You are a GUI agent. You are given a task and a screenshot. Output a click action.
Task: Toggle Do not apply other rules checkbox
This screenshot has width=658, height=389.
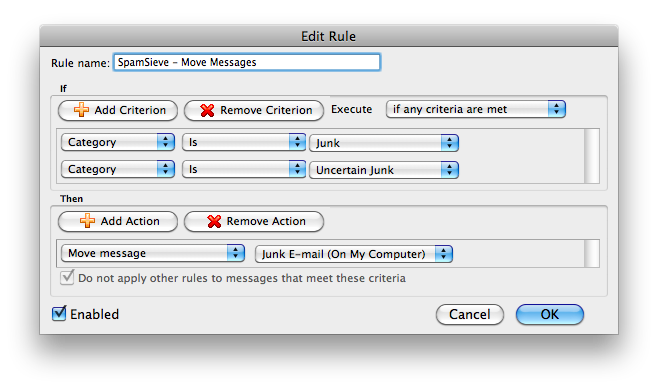(x=67, y=278)
